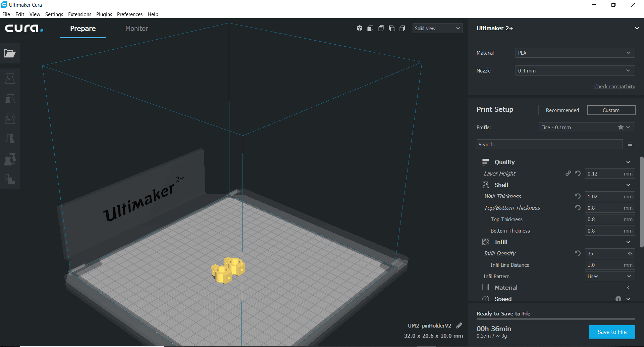
Task: Click the link icon next to Layer Height
Action: click(568, 173)
